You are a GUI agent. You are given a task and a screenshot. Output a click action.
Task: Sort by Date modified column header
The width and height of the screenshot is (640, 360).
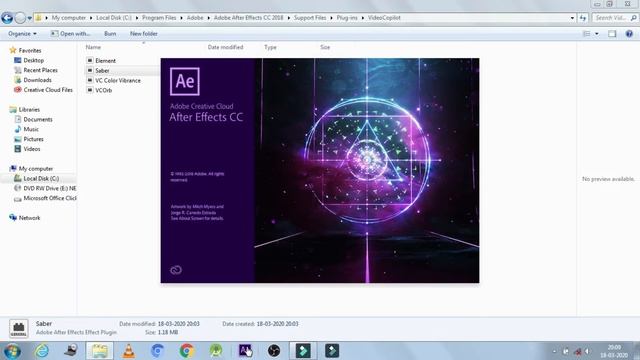tap(225, 47)
